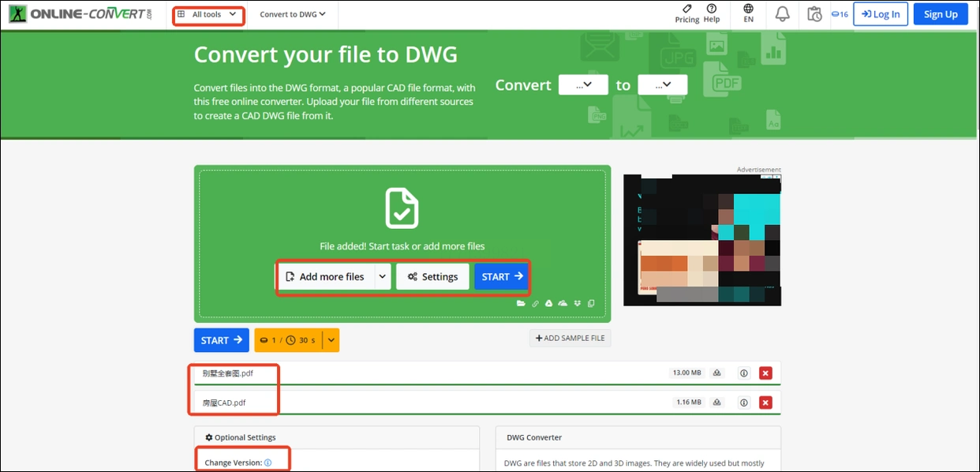Import from Google Drive icon
The width and height of the screenshot is (980, 472).
[548, 303]
